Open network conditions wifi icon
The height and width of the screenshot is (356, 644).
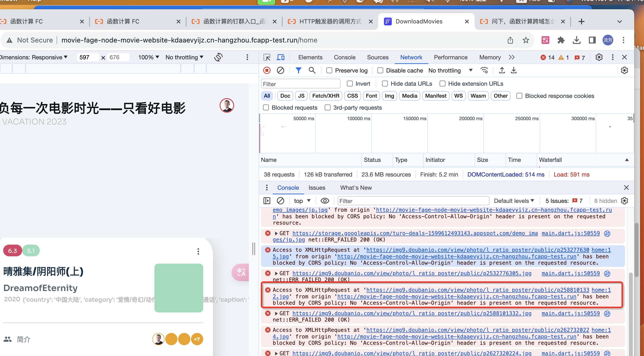point(484,70)
